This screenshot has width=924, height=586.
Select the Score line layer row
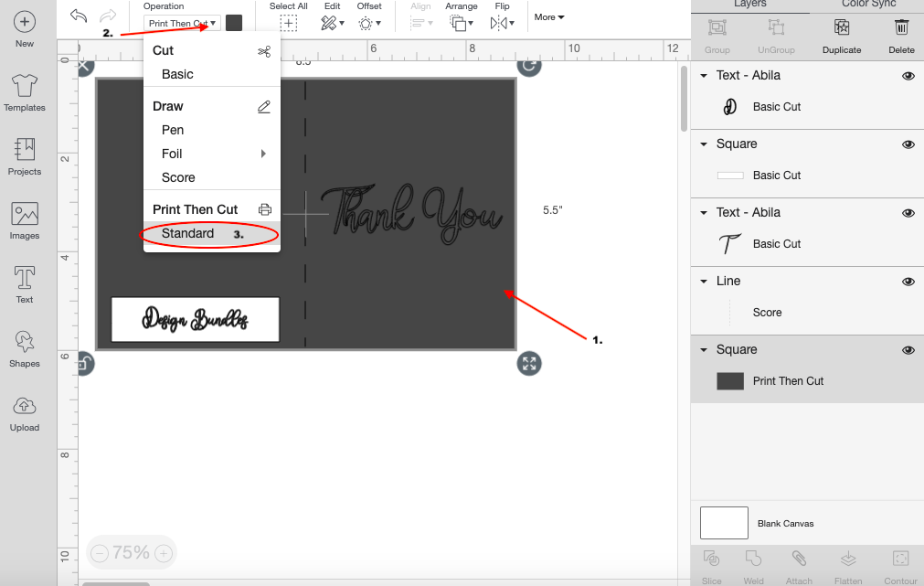coord(807,313)
